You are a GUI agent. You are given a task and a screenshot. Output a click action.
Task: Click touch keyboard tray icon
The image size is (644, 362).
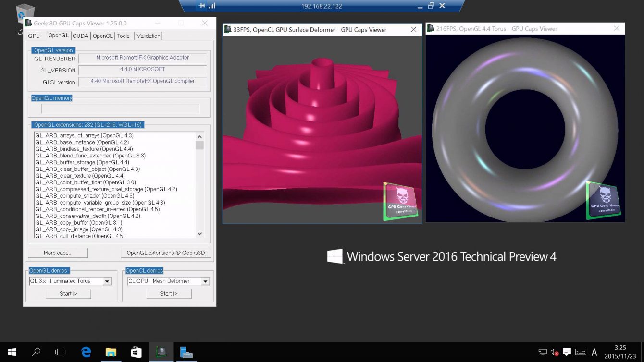pyautogui.click(x=580, y=352)
